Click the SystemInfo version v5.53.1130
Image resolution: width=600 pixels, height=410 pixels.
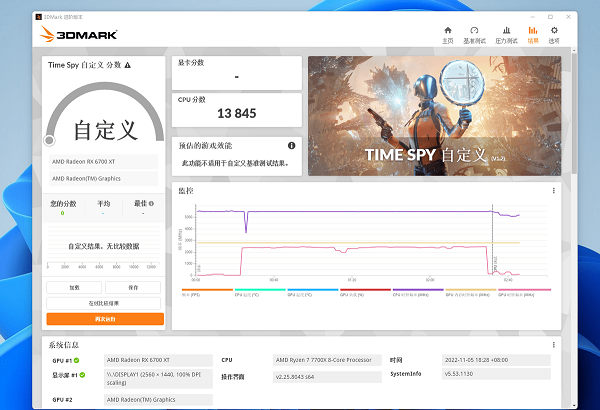pos(496,374)
